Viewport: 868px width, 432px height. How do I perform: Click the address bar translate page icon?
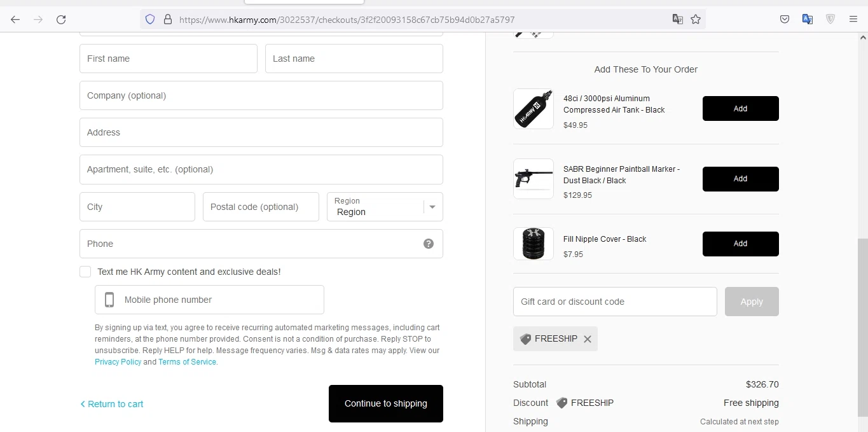tap(678, 19)
